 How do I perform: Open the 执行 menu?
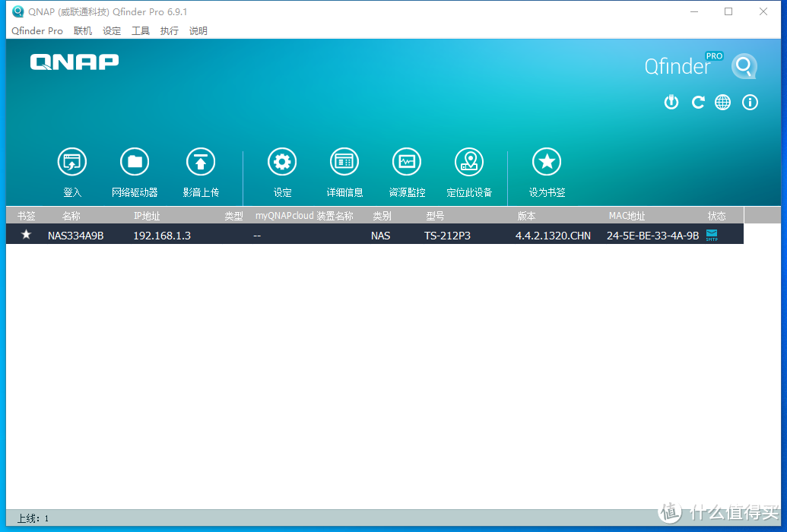tap(169, 31)
